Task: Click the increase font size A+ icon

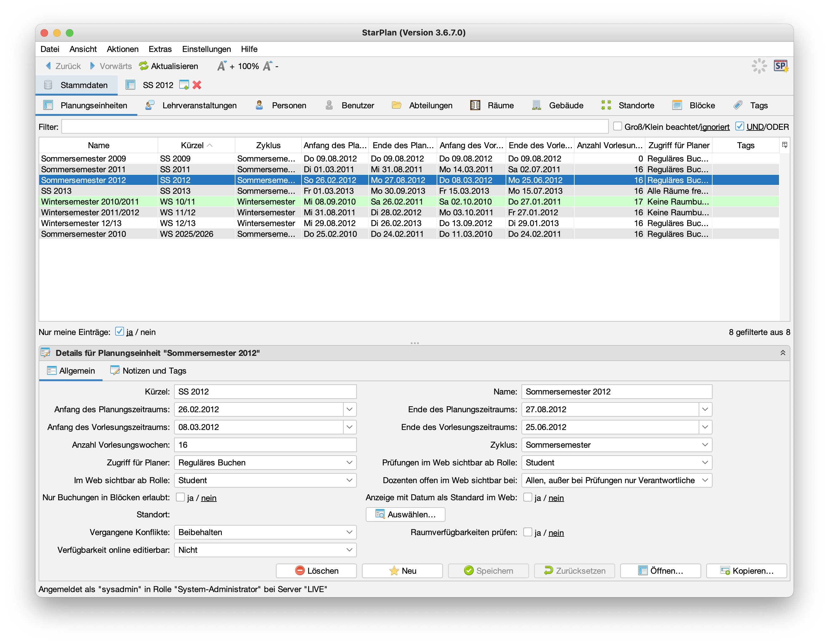Action: [222, 66]
